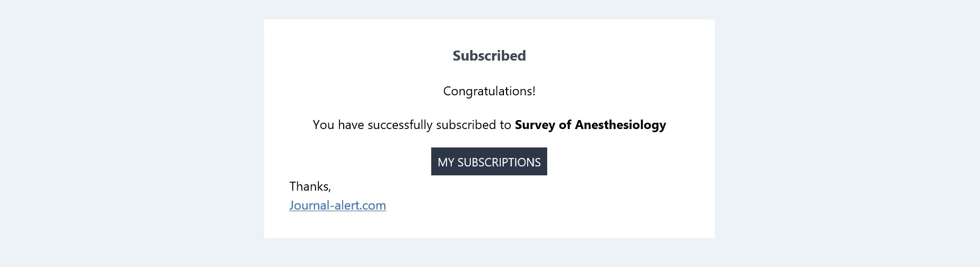Click the "You have successfully subscribed to" text
Viewport: 980px width, 267px height.
pos(412,125)
